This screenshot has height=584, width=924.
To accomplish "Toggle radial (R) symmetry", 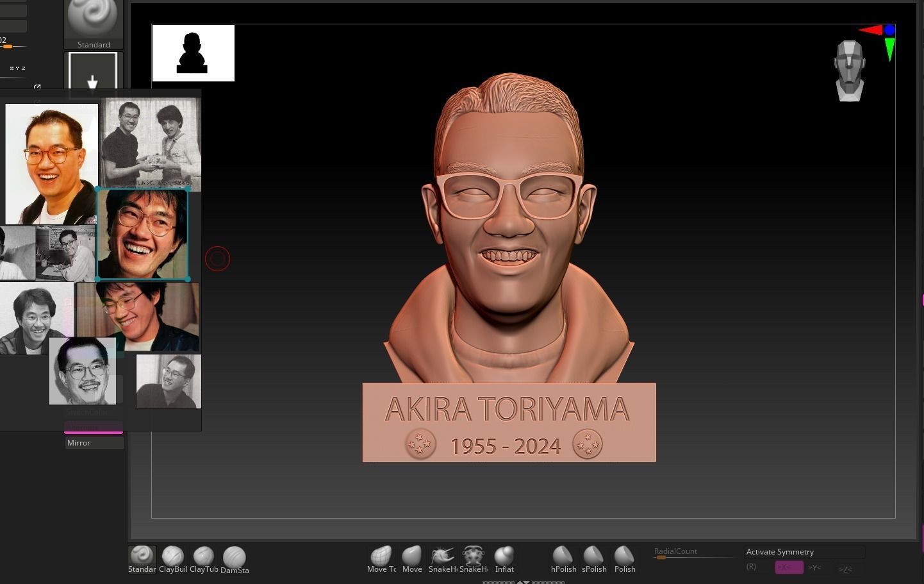I will tap(751, 567).
